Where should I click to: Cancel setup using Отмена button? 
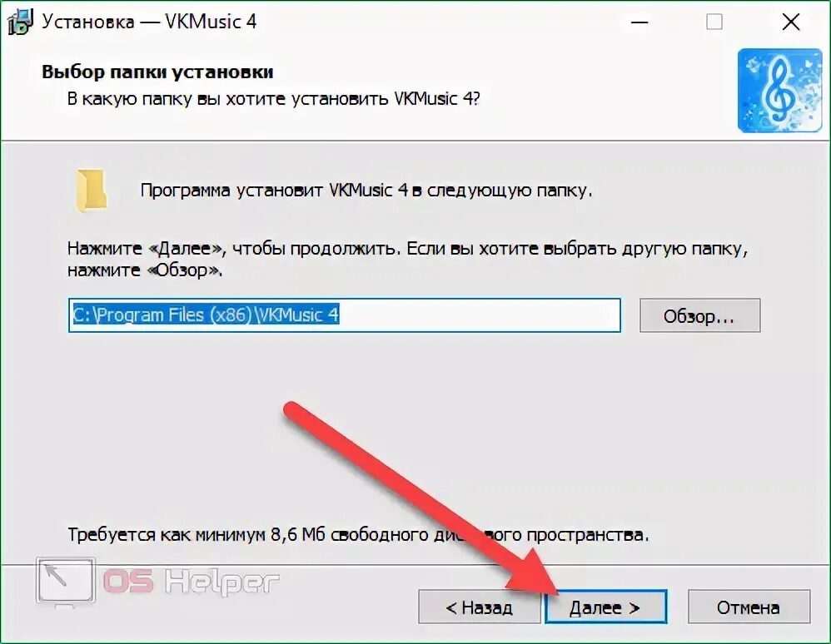pyautogui.click(x=749, y=607)
